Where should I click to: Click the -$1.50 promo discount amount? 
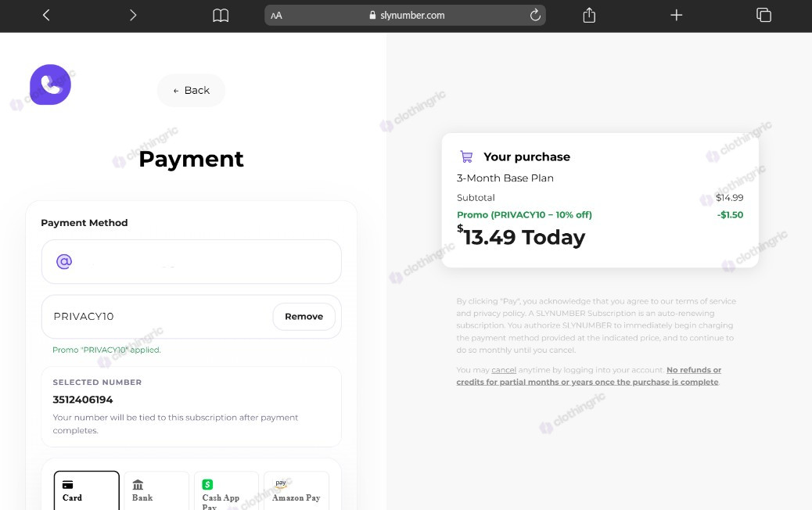[x=730, y=215]
